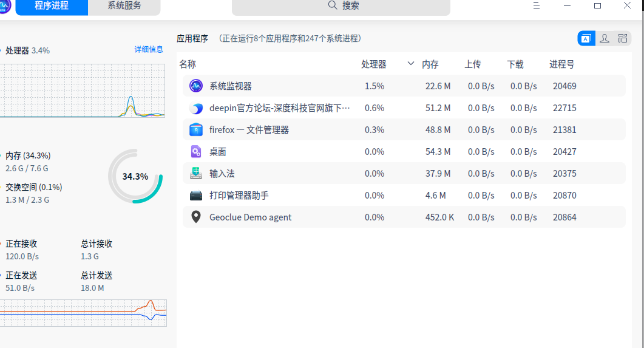Click the 打印管理器助手 printer icon

click(196, 196)
